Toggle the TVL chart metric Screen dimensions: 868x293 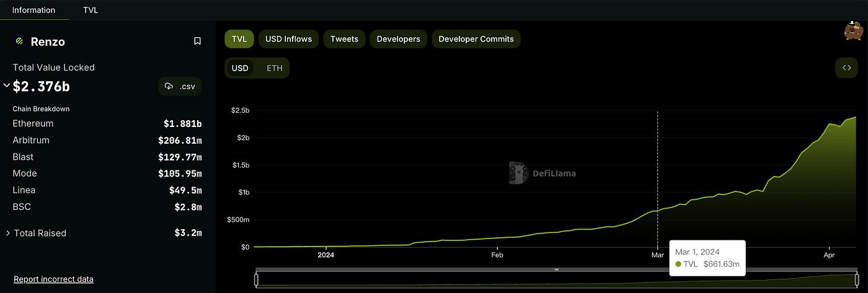click(x=239, y=39)
